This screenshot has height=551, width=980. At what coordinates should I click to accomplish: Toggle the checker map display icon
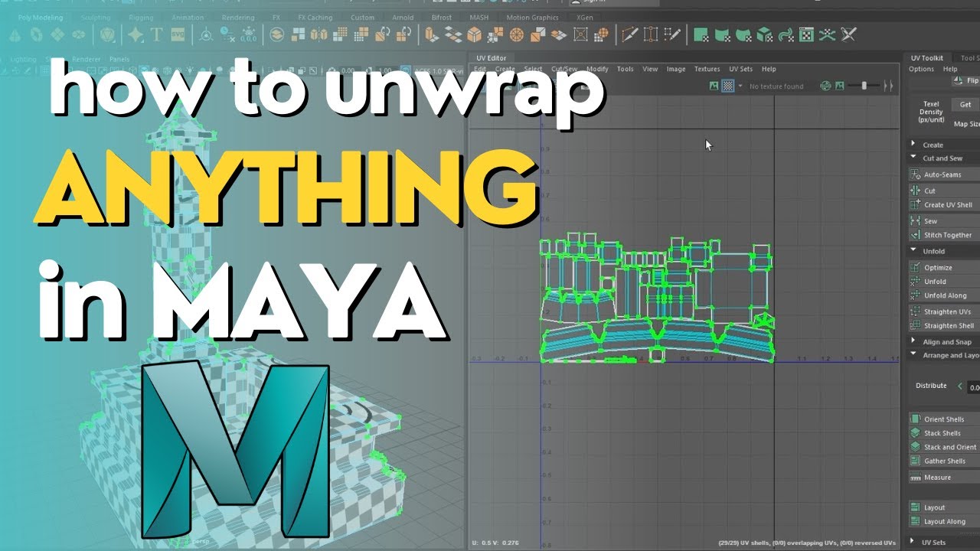coord(728,86)
